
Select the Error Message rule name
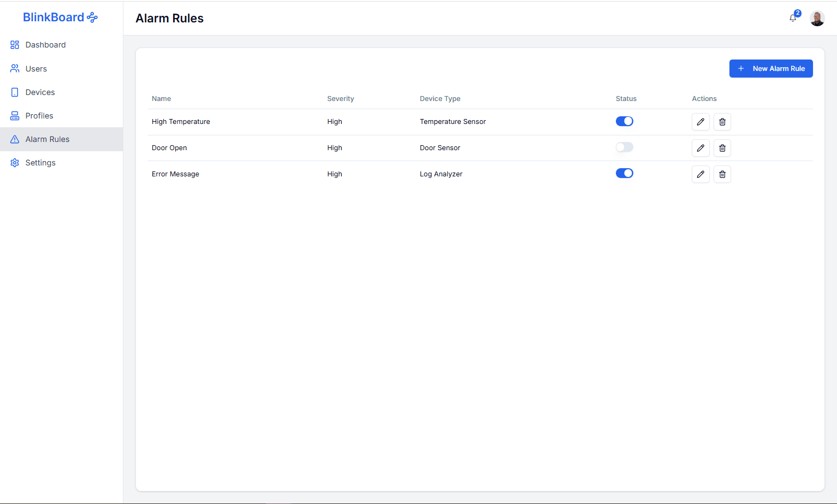click(175, 174)
